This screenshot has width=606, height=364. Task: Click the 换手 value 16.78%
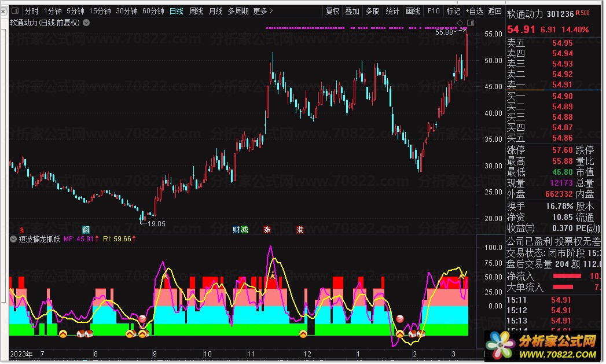559,207
